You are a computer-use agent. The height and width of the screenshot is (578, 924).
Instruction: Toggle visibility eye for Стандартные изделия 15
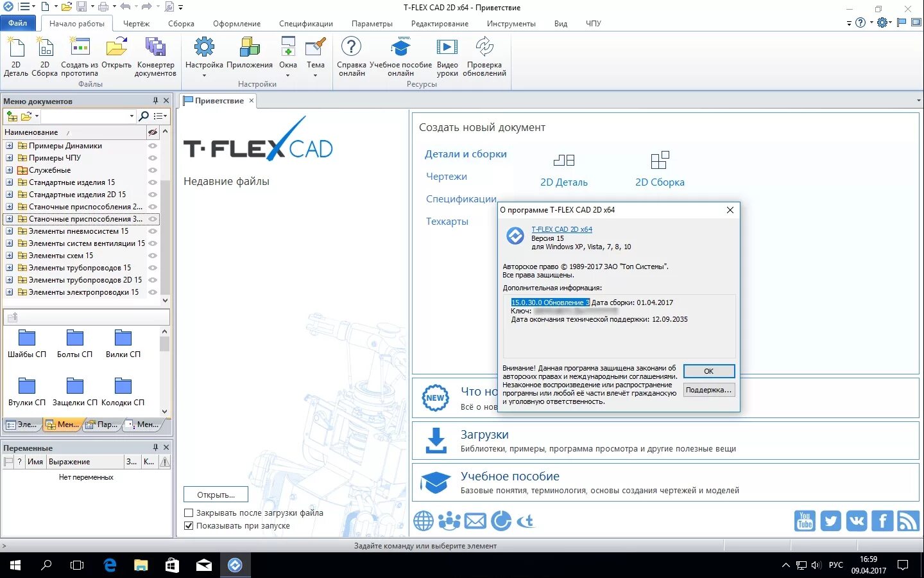(x=153, y=182)
